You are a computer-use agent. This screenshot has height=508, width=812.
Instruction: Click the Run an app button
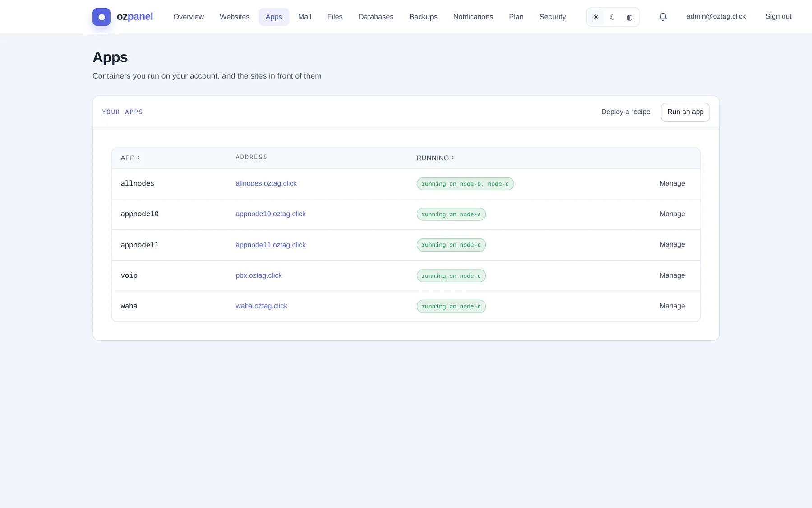(x=685, y=112)
